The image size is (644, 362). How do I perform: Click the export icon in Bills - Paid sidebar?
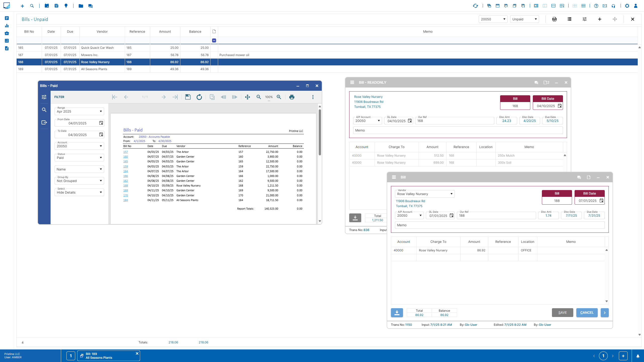(44, 122)
